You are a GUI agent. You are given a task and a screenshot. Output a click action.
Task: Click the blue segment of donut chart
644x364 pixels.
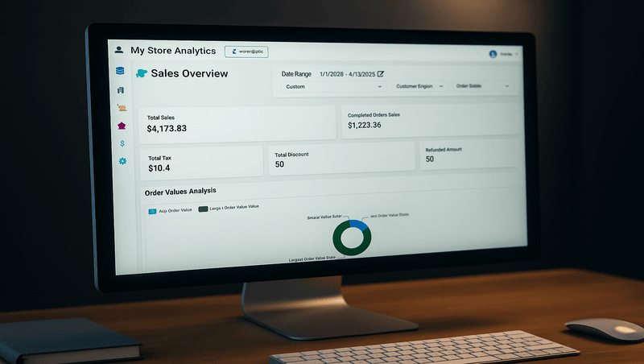click(x=358, y=225)
